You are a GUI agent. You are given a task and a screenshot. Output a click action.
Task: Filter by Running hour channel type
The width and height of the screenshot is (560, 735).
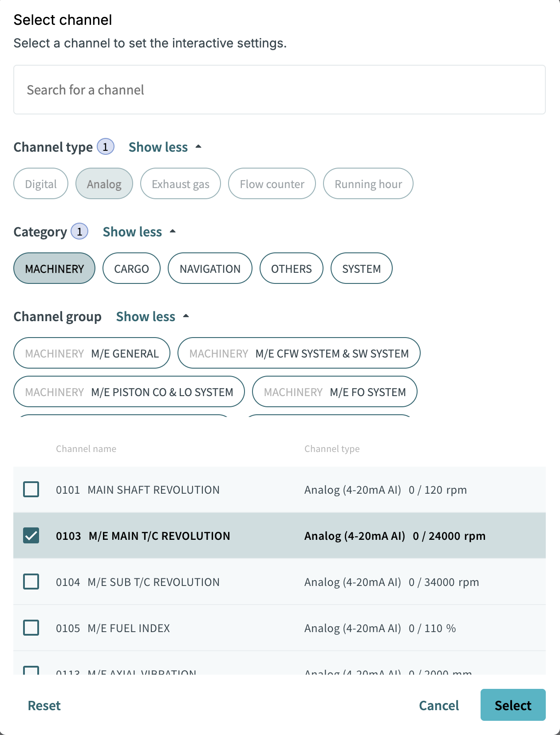[368, 184]
